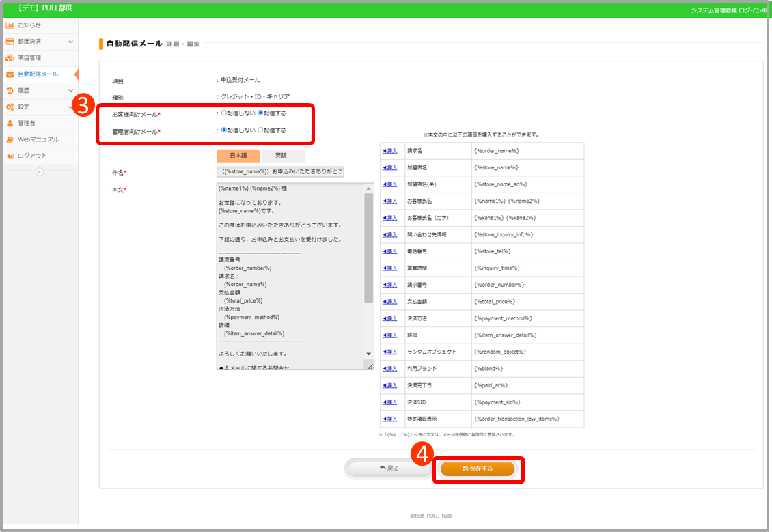Click the 保存する button
Image resolution: width=772 pixels, height=532 pixels.
click(478, 468)
